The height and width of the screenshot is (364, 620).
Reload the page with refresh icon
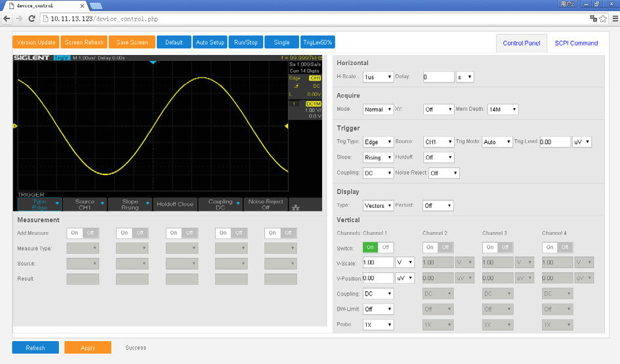[x=32, y=18]
